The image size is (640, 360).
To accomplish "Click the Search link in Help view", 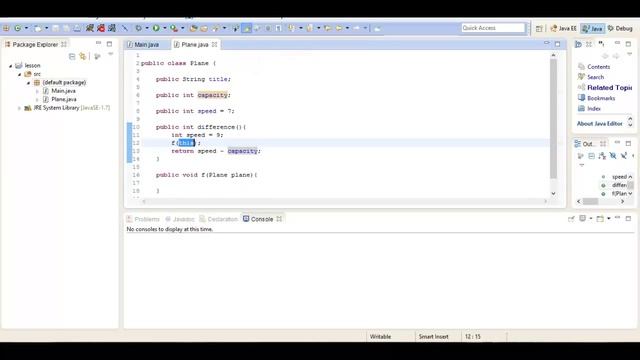I will click(595, 77).
